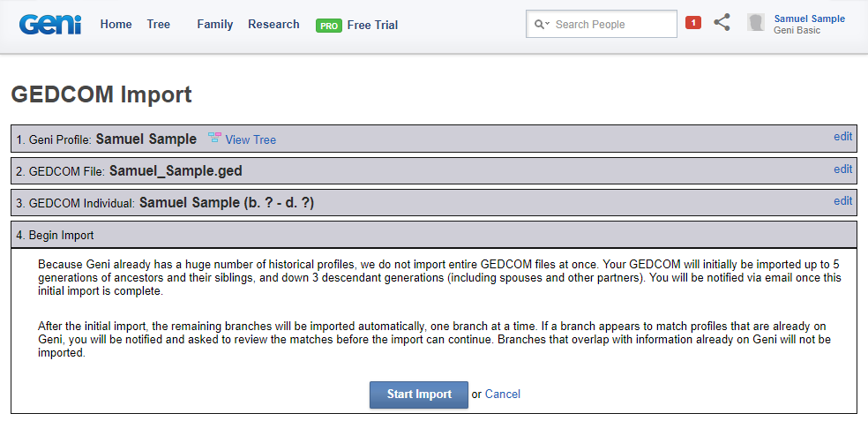Click the Samuel_Sample.ged file name
Image resolution: width=868 pixels, height=421 pixels.
(x=176, y=170)
